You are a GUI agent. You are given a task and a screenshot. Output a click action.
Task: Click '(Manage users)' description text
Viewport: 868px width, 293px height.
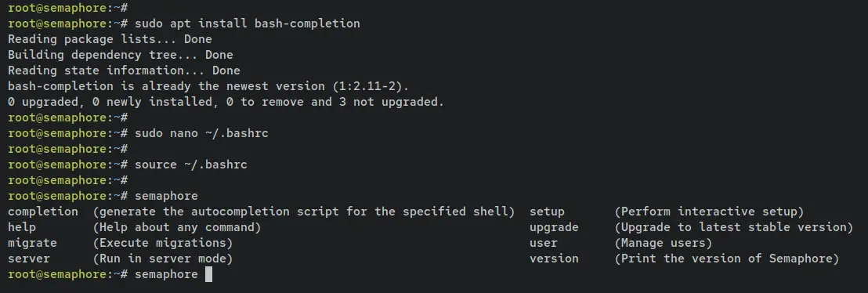pos(664,243)
